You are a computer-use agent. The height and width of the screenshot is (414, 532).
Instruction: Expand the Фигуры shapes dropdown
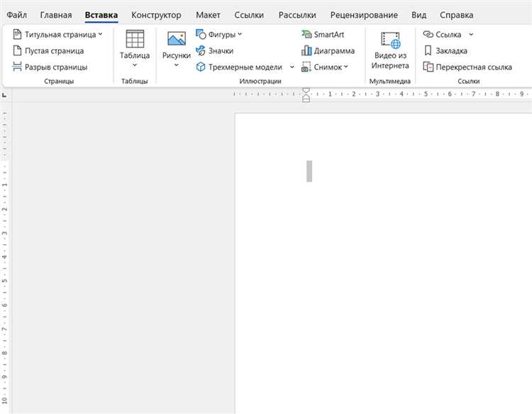coord(240,34)
